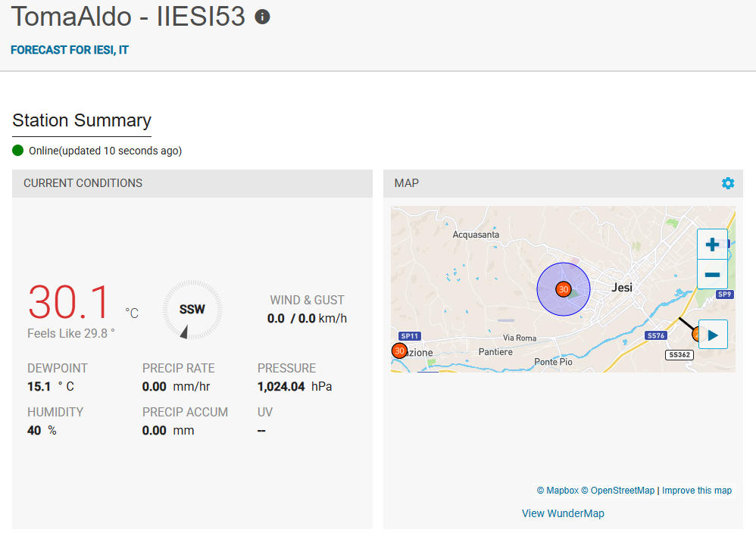Screen dimensions: 756x533
Task: Click the station info icon beside IIESI53
Action: coord(262,17)
